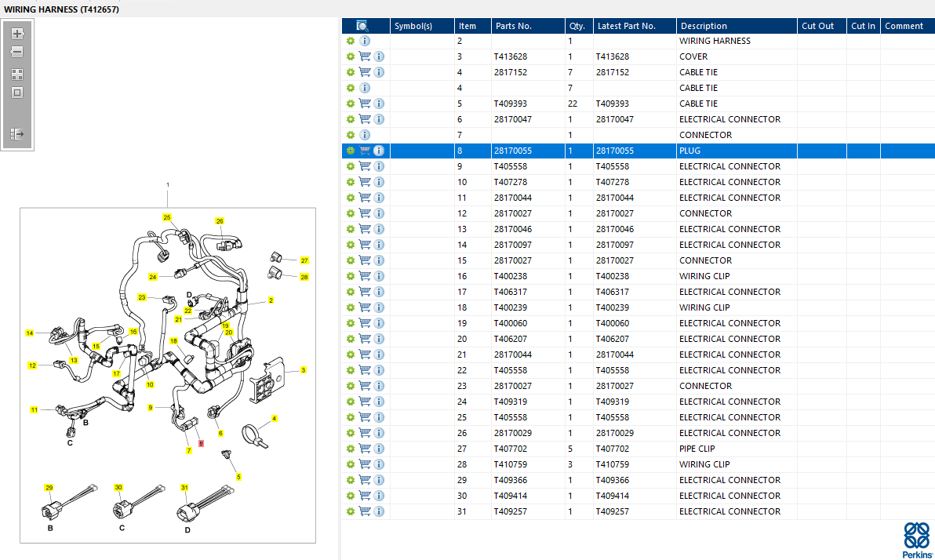Viewport: 935px width, 560px height.
Task: Click gear icon for item 10 T407278
Action: click(x=351, y=182)
